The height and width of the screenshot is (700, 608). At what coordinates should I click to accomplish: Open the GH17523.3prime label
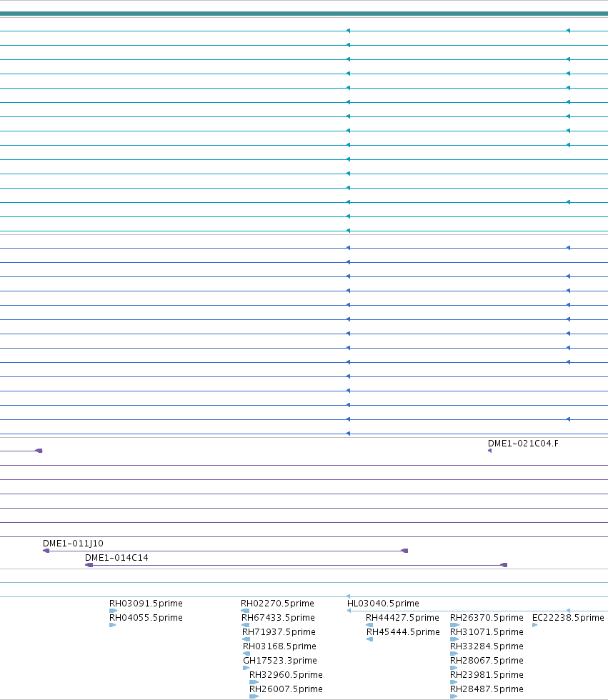pyautogui.click(x=280, y=660)
